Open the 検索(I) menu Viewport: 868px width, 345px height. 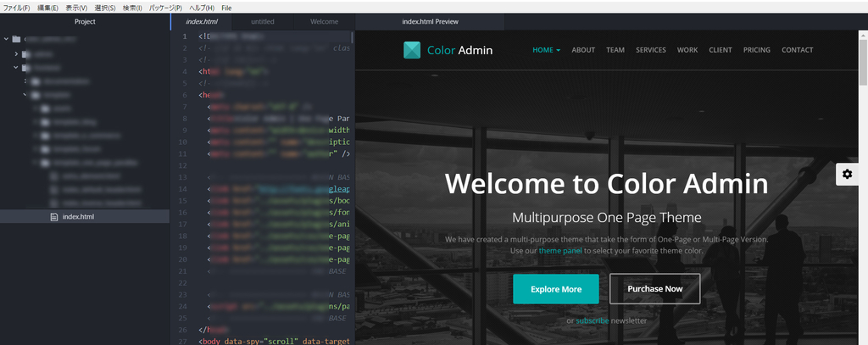point(132,8)
